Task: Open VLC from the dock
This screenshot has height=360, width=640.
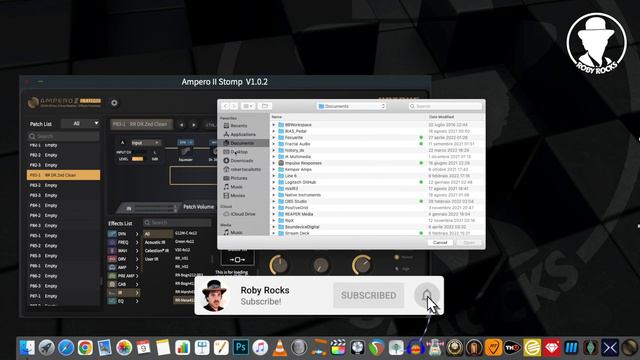Action: pyautogui.click(x=280, y=348)
